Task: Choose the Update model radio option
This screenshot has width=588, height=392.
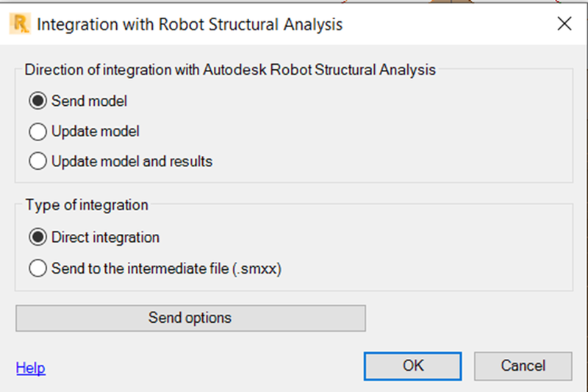Action: pos(38,132)
